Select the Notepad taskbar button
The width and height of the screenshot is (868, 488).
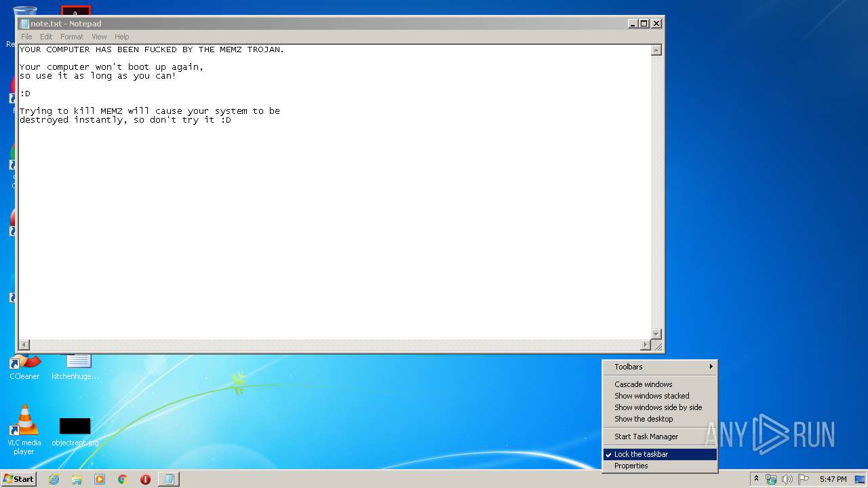(168, 479)
